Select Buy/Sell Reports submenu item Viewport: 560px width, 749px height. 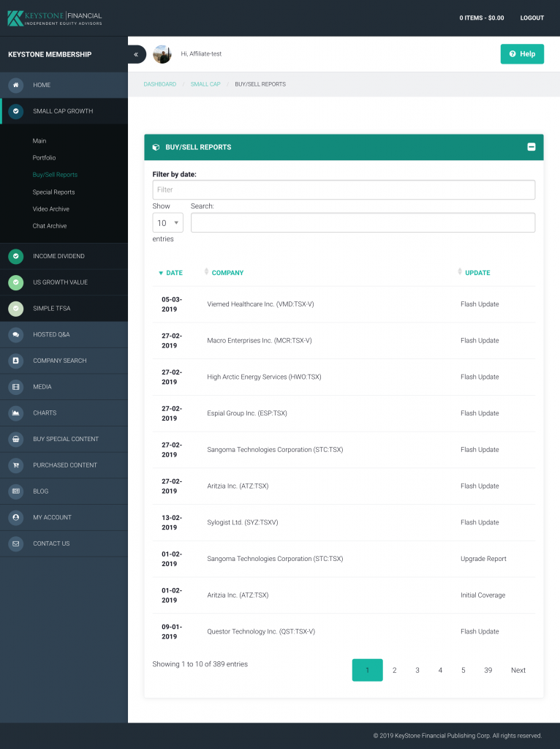(x=55, y=175)
